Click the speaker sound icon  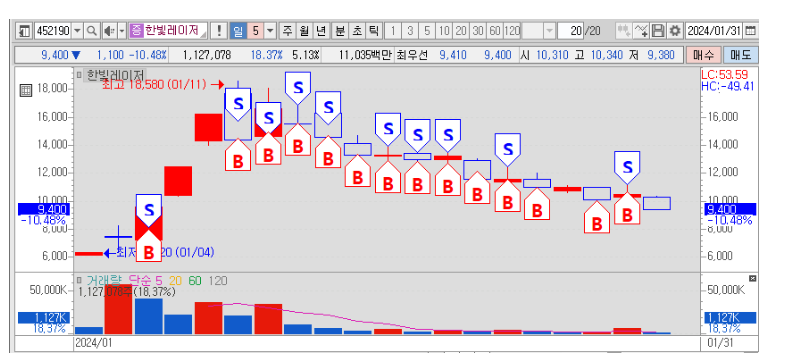(x=108, y=31)
